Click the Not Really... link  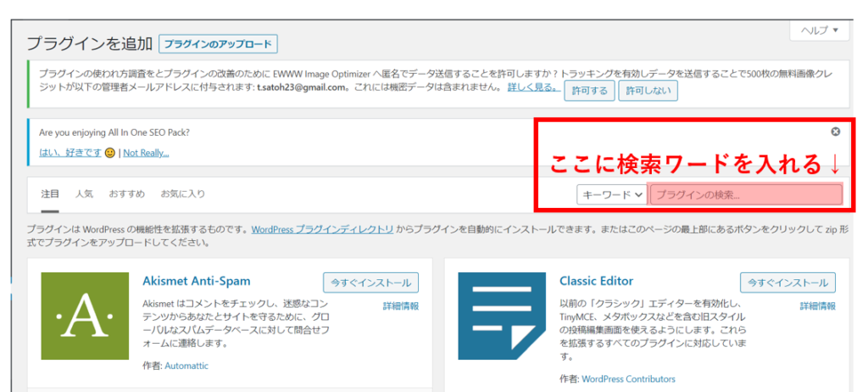click(x=146, y=153)
